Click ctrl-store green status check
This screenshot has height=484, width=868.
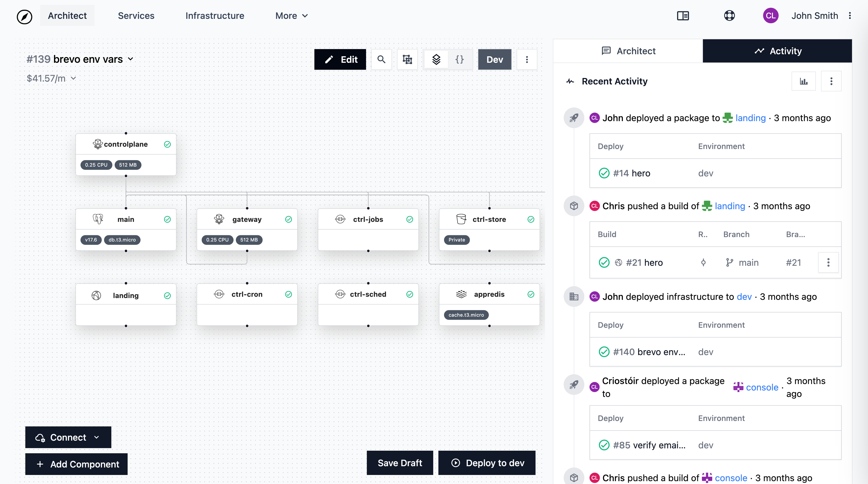coord(531,220)
